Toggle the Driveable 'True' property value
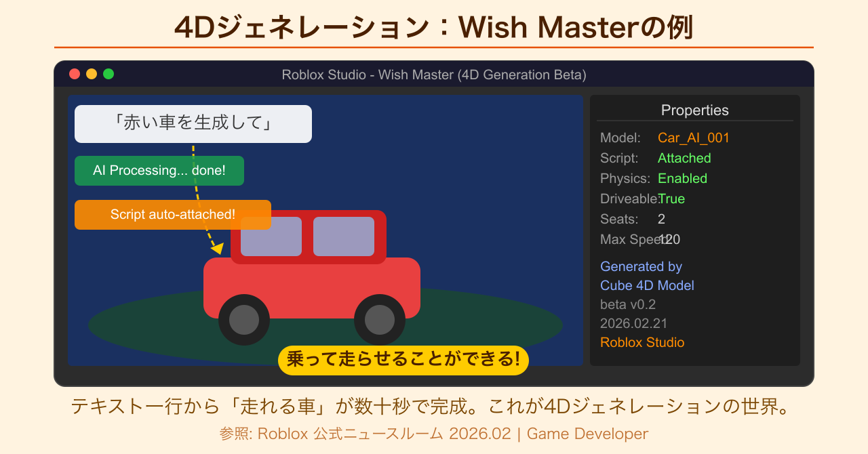 tap(671, 199)
